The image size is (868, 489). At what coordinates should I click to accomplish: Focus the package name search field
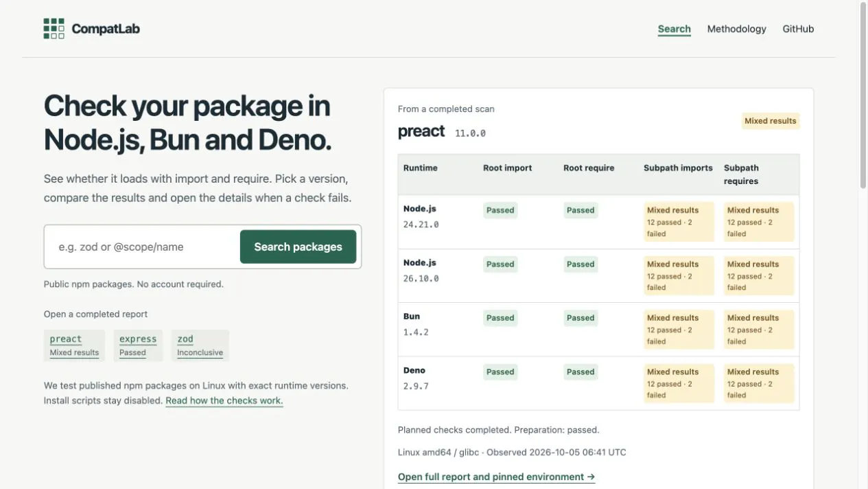[x=142, y=247]
